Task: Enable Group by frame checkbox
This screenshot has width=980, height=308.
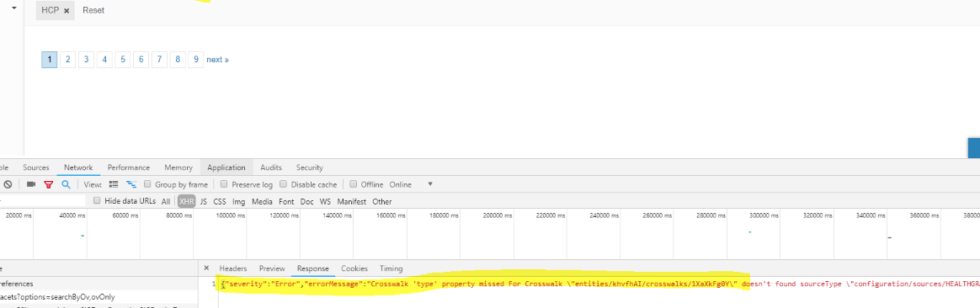Action: pos(148,184)
